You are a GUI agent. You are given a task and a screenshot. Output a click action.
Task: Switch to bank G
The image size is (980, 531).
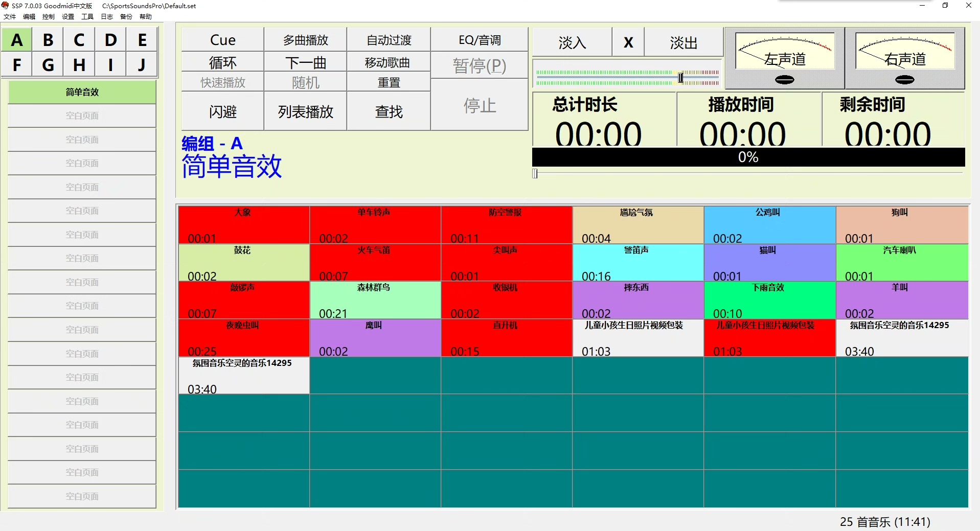(48, 65)
